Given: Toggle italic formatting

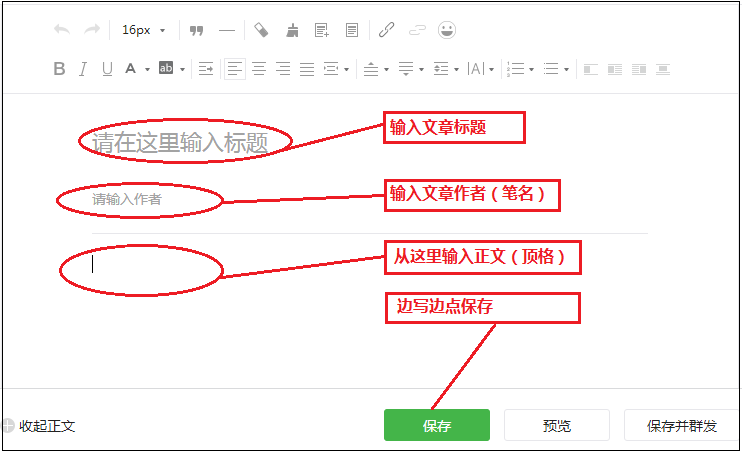Looking at the screenshot, I should tap(83, 69).
